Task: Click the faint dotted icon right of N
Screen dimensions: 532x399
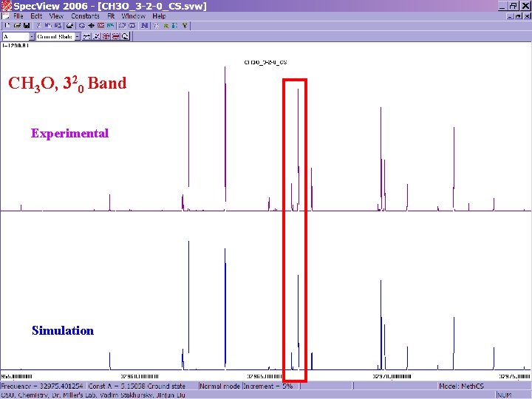Action: [x=156, y=26]
